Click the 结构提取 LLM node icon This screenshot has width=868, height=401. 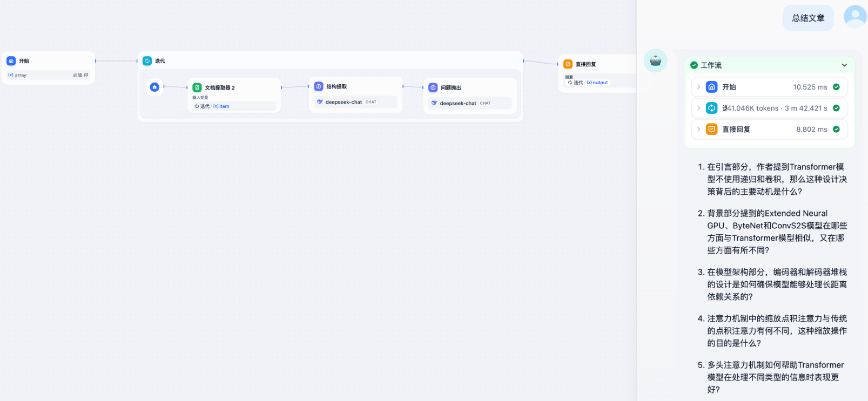pyautogui.click(x=319, y=86)
